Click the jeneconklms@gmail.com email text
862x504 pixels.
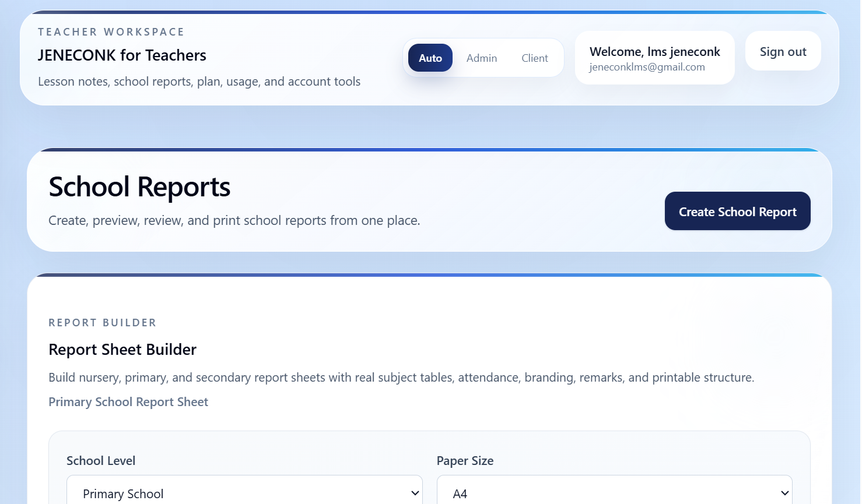point(647,67)
